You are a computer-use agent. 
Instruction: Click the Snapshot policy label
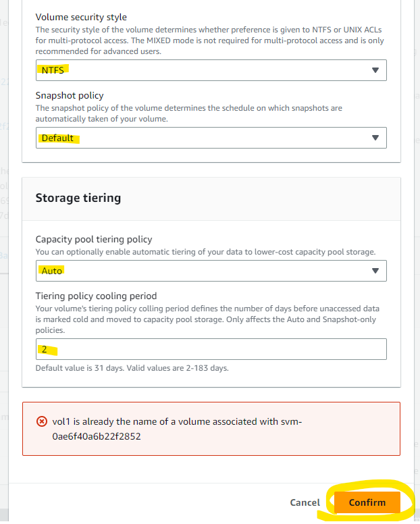(x=70, y=95)
